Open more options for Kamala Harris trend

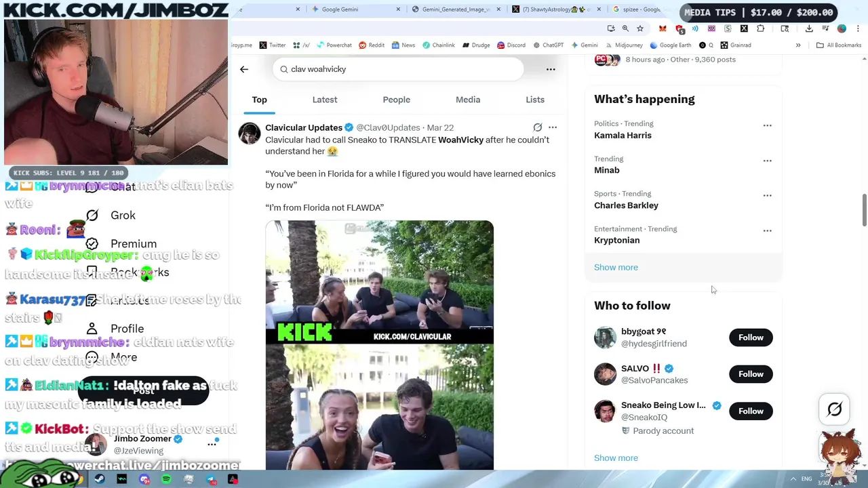pyautogui.click(x=767, y=125)
